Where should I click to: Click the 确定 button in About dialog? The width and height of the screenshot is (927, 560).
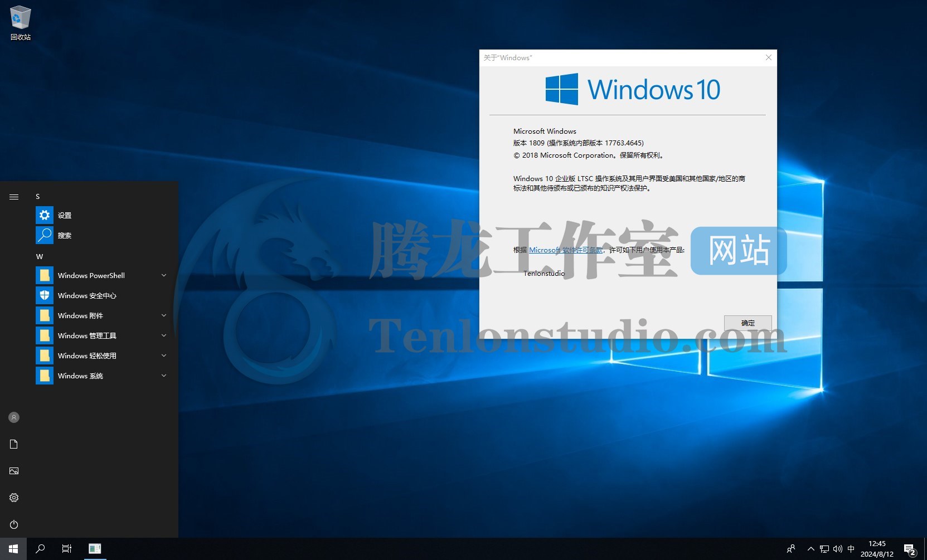(748, 323)
